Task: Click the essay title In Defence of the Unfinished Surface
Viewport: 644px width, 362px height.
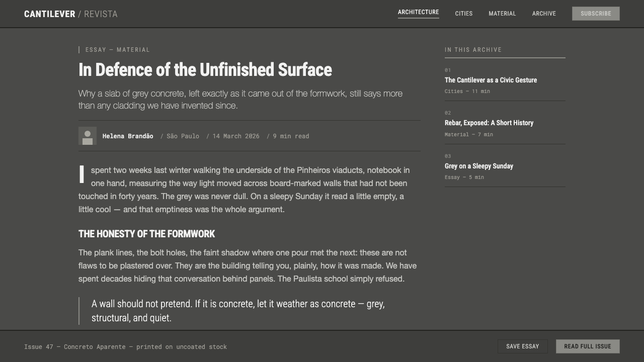Action: click(205, 69)
